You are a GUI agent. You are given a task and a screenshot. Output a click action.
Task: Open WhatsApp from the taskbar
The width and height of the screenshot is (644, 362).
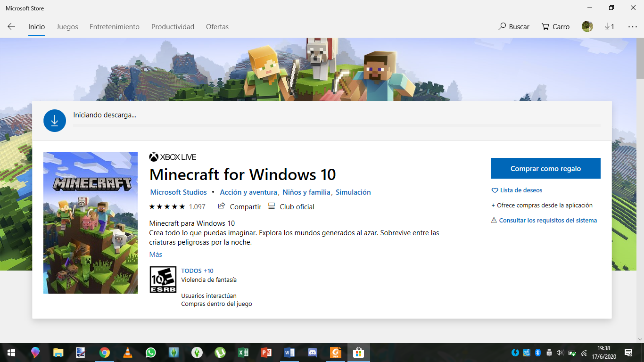point(150,353)
